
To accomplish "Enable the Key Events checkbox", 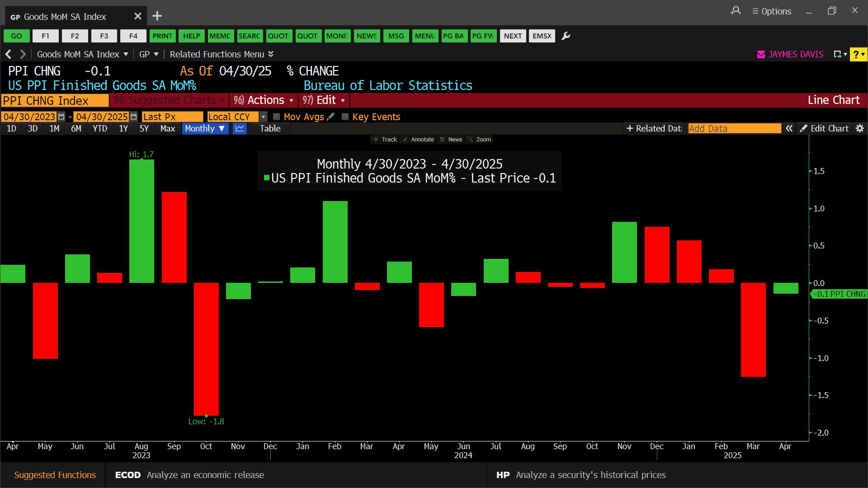I will coord(345,117).
